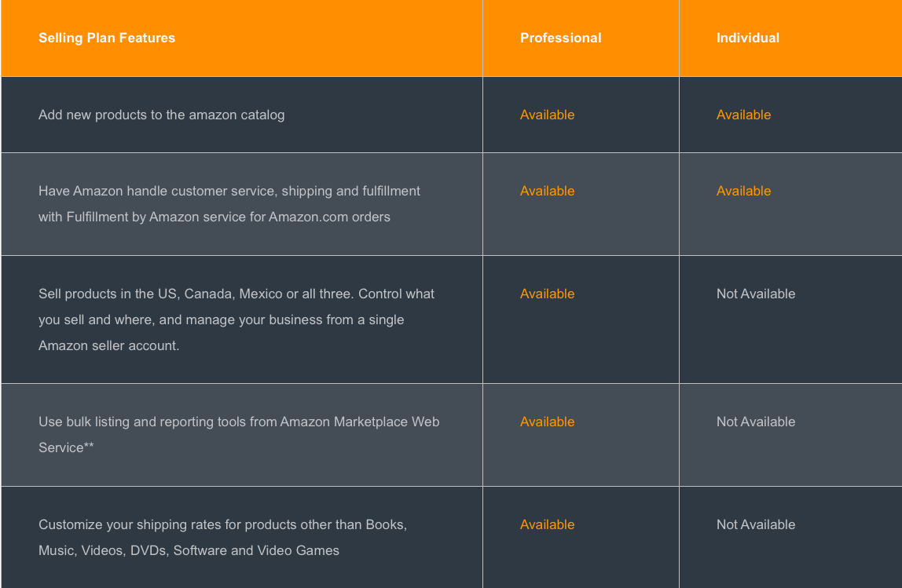This screenshot has width=902, height=588.
Task: Click Individual Not Available for custom shipping rates
Action: [755, 524]
